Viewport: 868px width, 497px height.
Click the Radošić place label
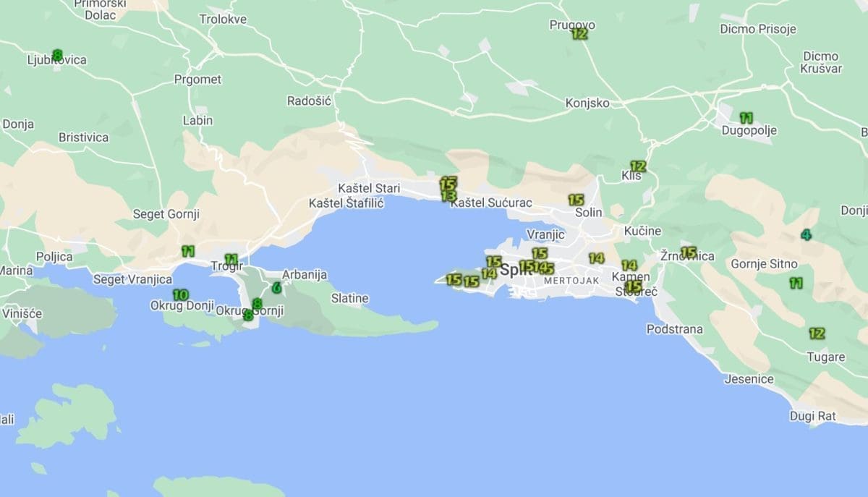(309, 101)
